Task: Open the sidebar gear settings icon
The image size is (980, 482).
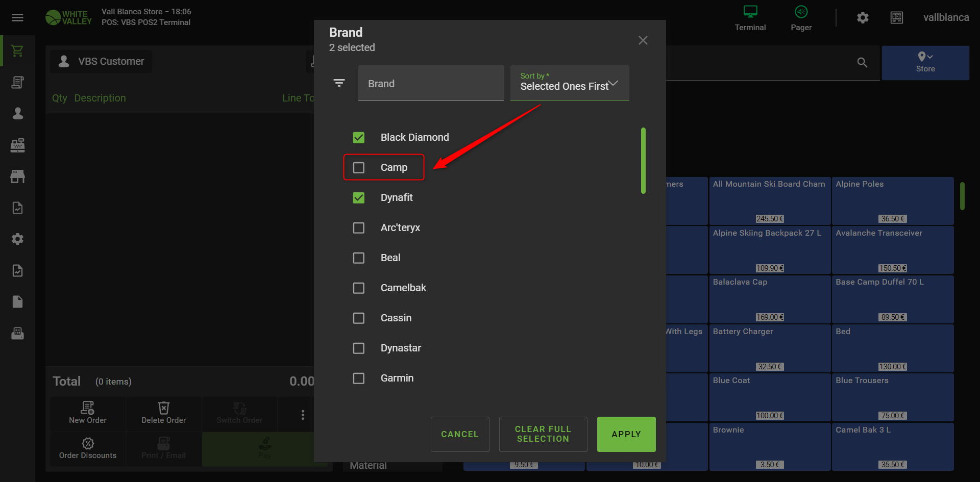Action: tap(18, 239)
